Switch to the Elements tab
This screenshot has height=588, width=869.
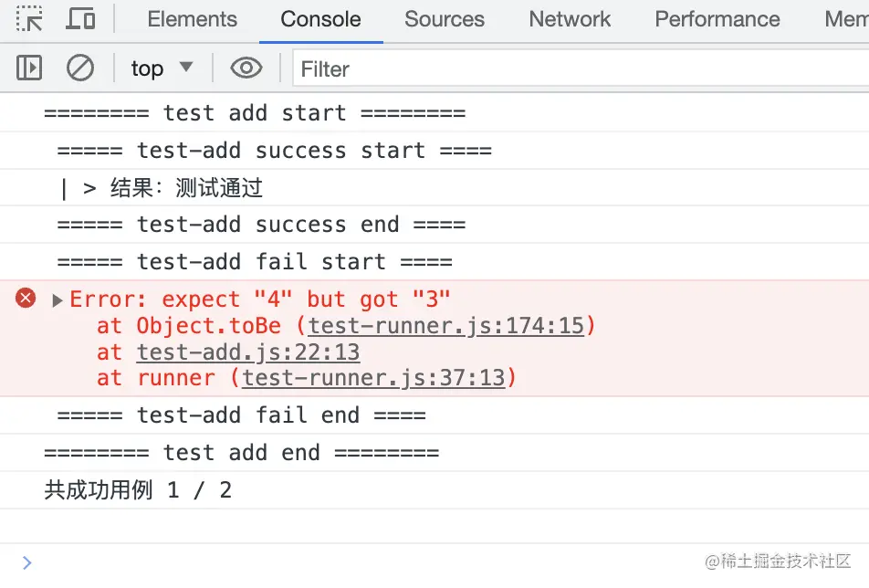pyautogui.click(x=192, y=19)
